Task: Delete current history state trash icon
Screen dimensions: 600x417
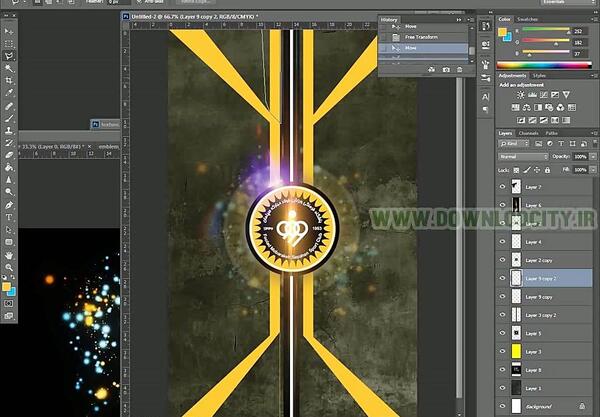Action: 460,70
